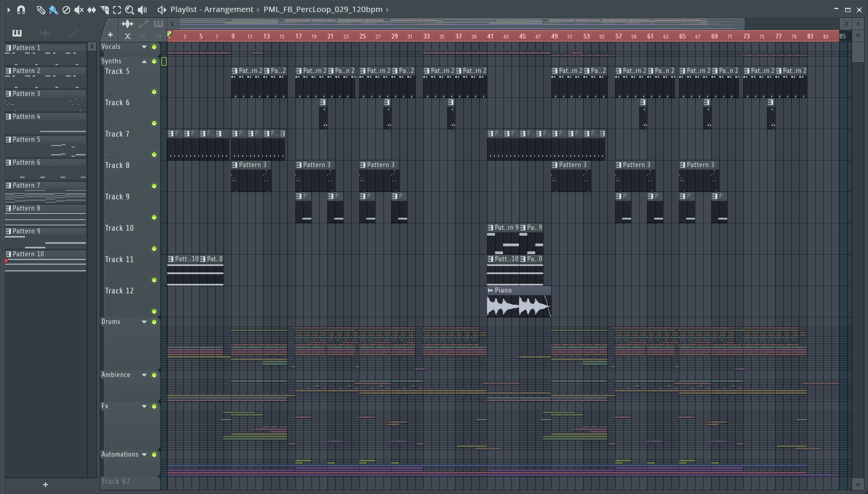Image resolution: width=868 pixels, height=494 pixels.
Task: Click the small options dot beside zoom arrows
Action: pos(858,24)
